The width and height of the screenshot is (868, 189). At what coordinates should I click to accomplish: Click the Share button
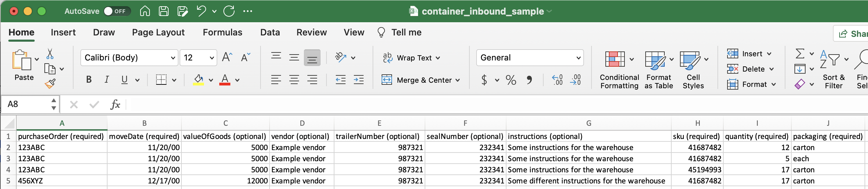(852, 34)
